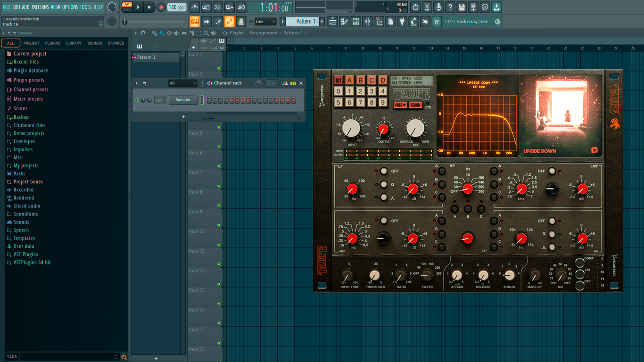Toggle LF band OFF switch in TAUPE
Viewport: 644px width, 362px height.
pos(384,171)
